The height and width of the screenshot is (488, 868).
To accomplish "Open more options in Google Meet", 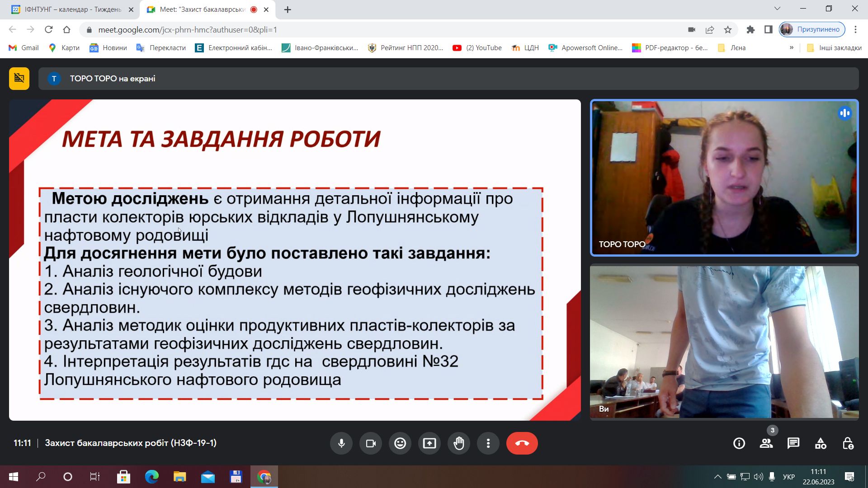I will pyautogui.click(x=488, y=443).
